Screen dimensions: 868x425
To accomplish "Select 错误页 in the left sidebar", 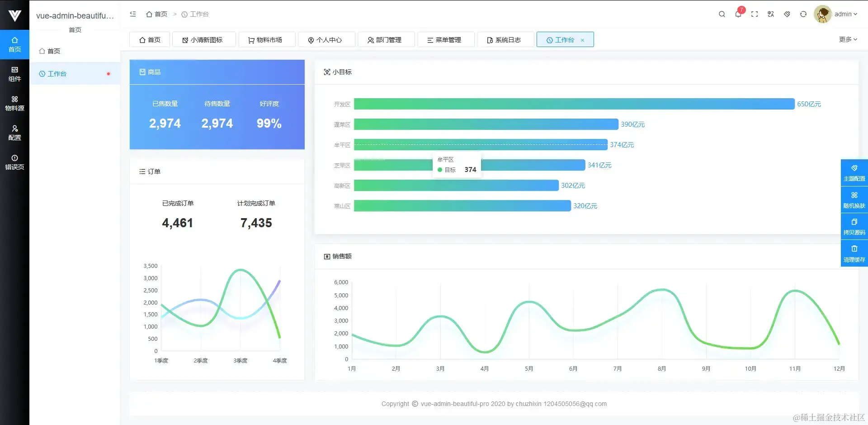I will point(14,162).
